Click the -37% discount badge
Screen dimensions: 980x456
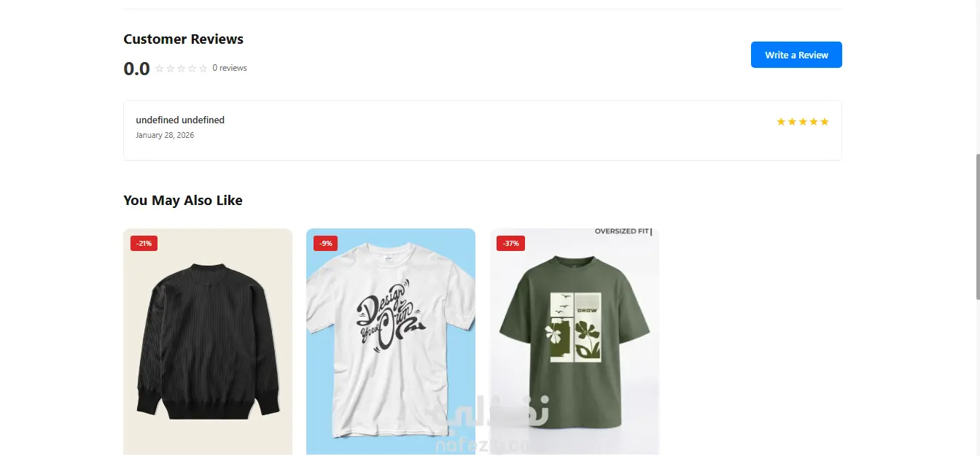coord(510,243)
